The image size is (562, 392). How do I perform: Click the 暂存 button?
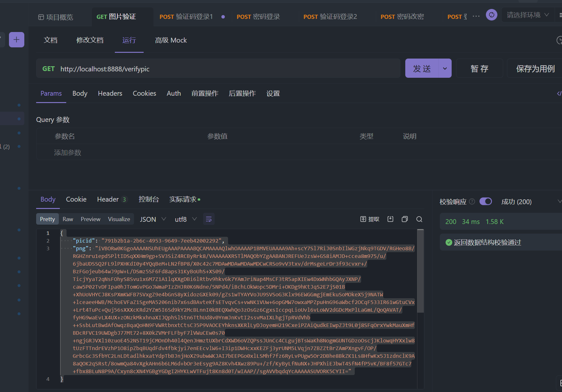479,68
